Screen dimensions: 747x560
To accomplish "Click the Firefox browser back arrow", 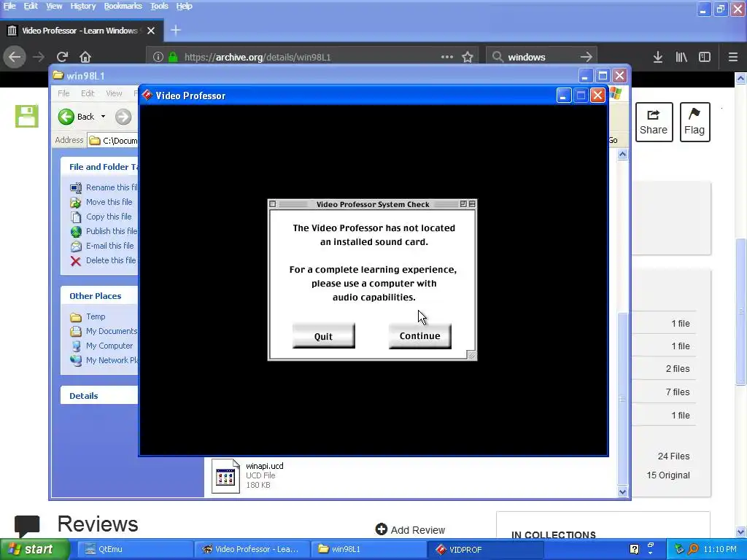I will tap(15, 57).
